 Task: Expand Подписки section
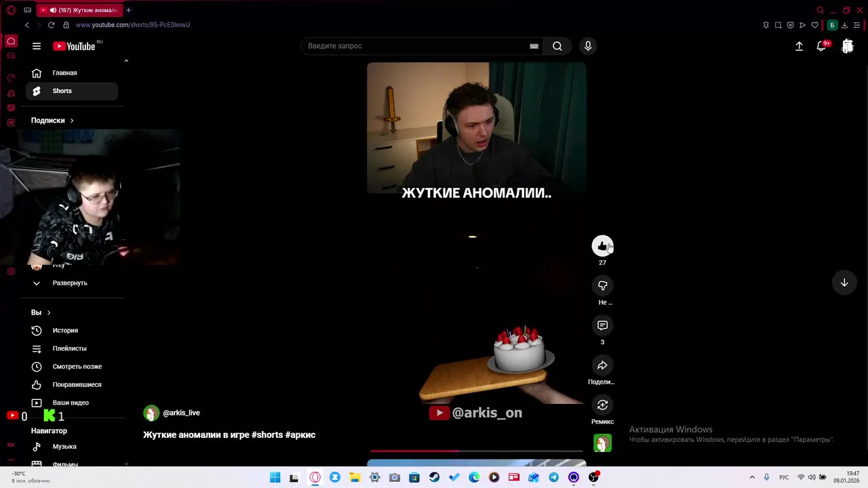click(52, 121)
